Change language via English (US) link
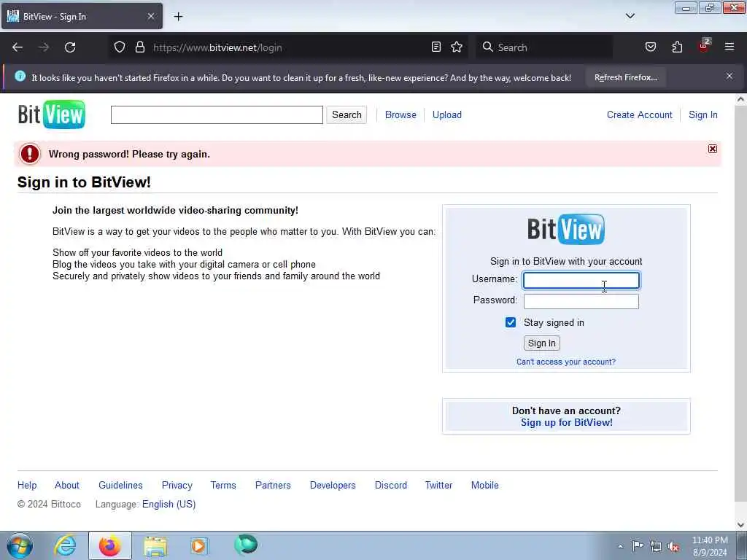This screenshot has width=747, height=560. (x=169, y=505)
